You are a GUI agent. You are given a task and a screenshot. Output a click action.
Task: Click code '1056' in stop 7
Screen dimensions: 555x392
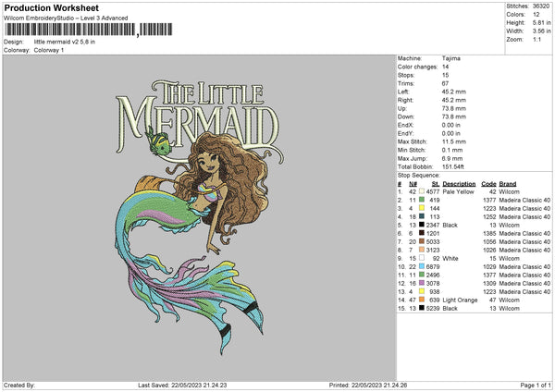(x=489, y=241)
